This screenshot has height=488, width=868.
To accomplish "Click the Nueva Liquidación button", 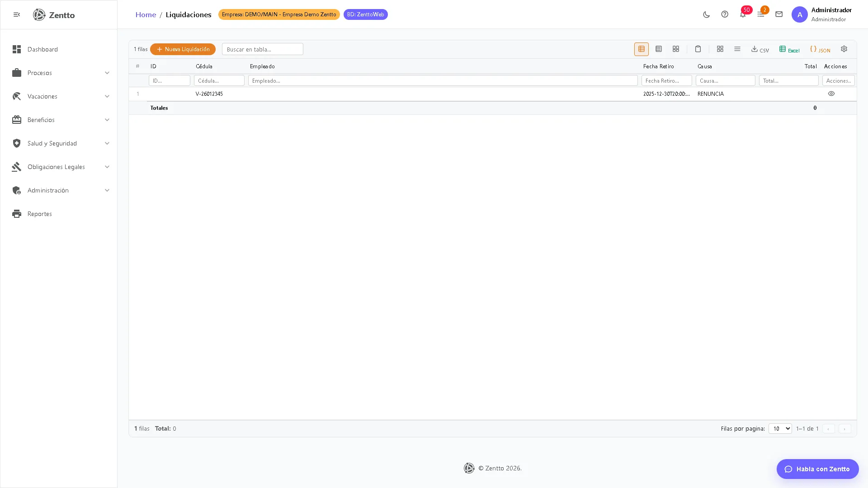I will 183,49.
